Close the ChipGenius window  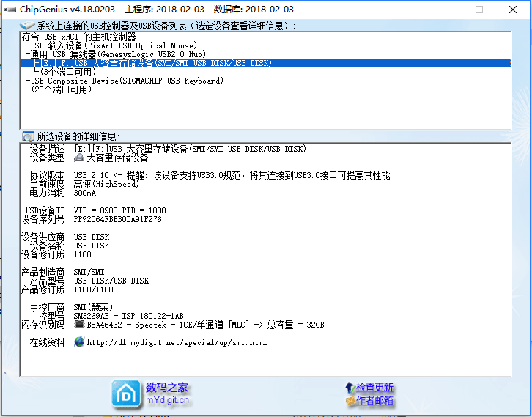[x=513, y=10]
